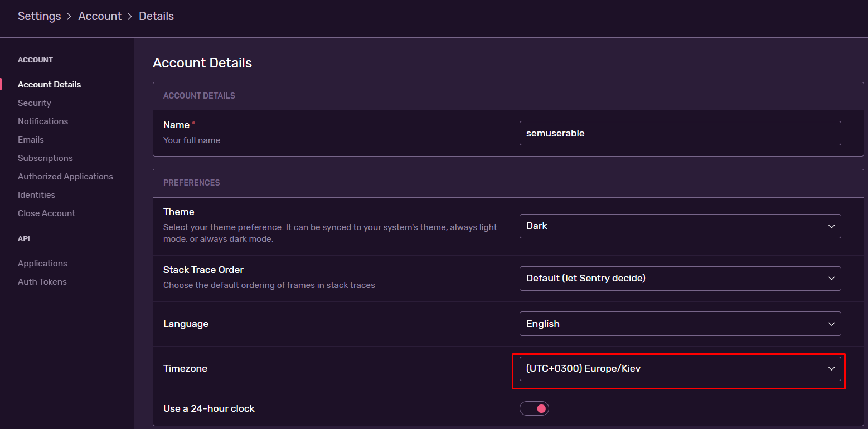The image size is (868, 429).
Task: View your Subscriptions settings
Action: click(x=45, y=158)
